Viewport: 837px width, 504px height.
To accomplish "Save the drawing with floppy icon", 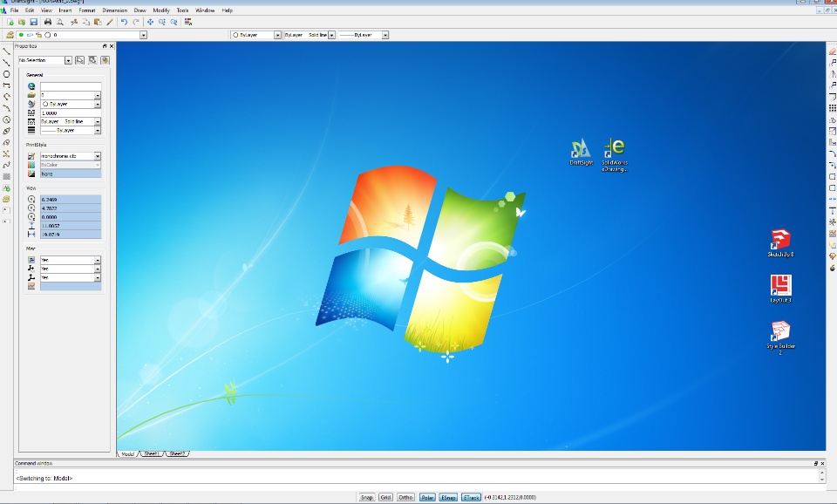I will click(x=34, y=22).
